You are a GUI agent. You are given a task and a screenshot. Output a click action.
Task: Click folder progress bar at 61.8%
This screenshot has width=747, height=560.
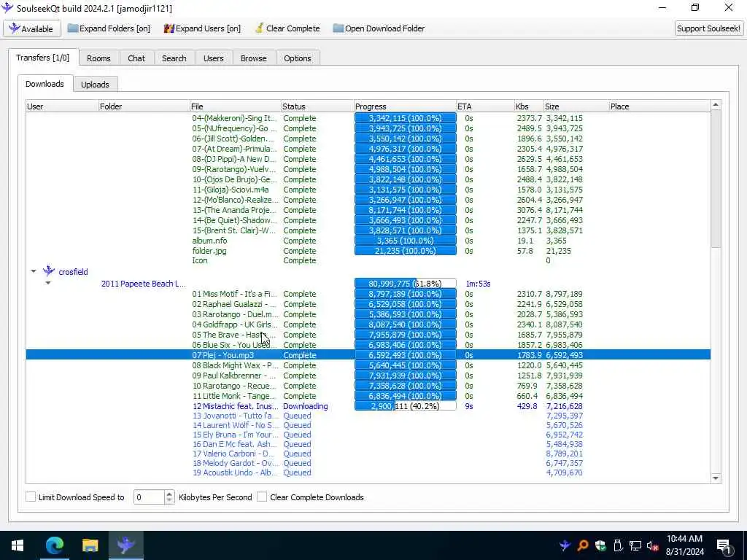tap(406, 284)
